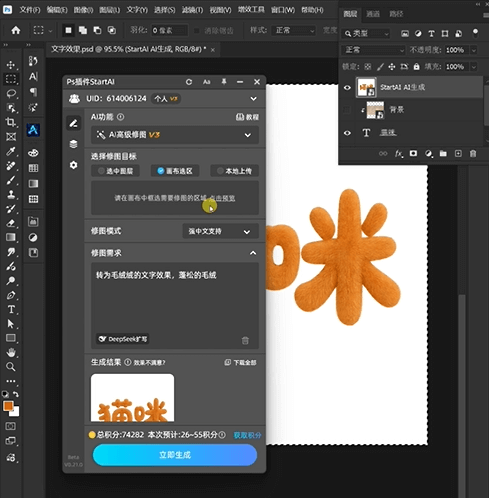
Task: Select the Rectangular Marquee tool
Action: pos(11,79)
